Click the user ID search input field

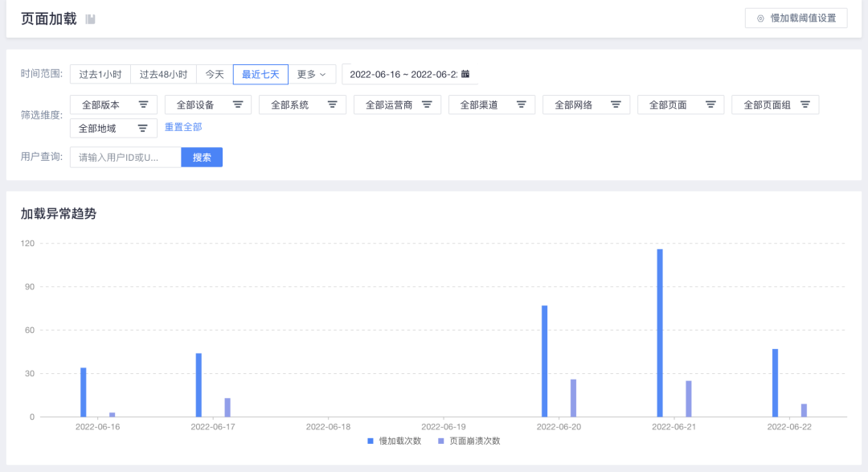pos(125,158)
